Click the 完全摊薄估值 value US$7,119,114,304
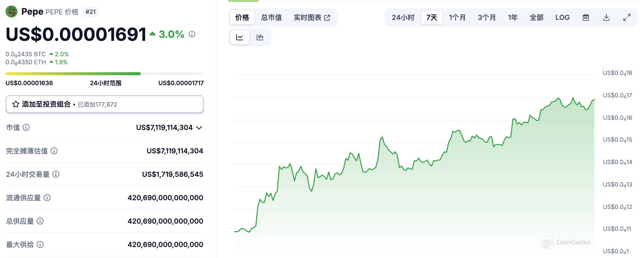The width and height of the screenshot is (644, 258). [x=175, y=151]
